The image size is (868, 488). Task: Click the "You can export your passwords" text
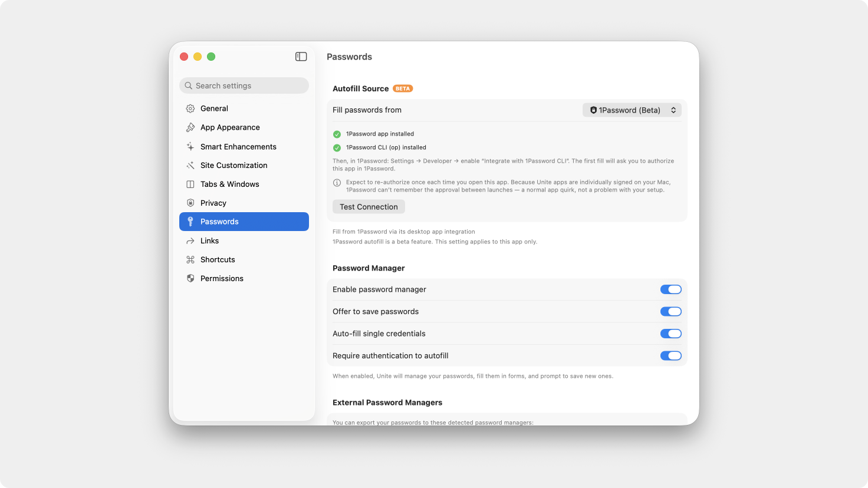click(x=433, y=422)
